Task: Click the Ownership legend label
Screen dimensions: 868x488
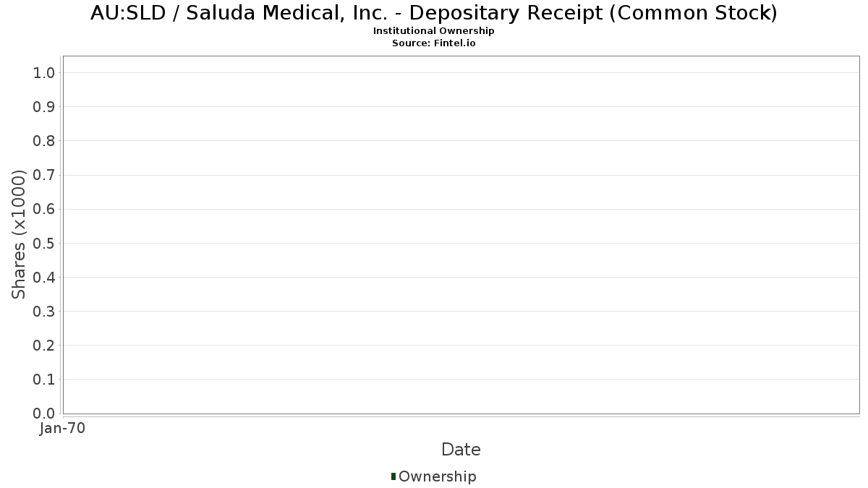Action: pyautogui.click(x=437, y=476)
